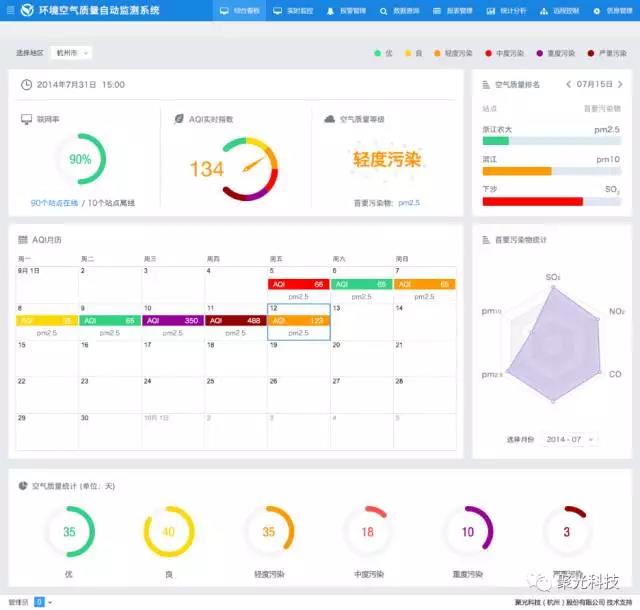This screenshot has height=610, width=640.
Task: Click the clock icon beside 2014年7月31日
Action: click(27, 85)
